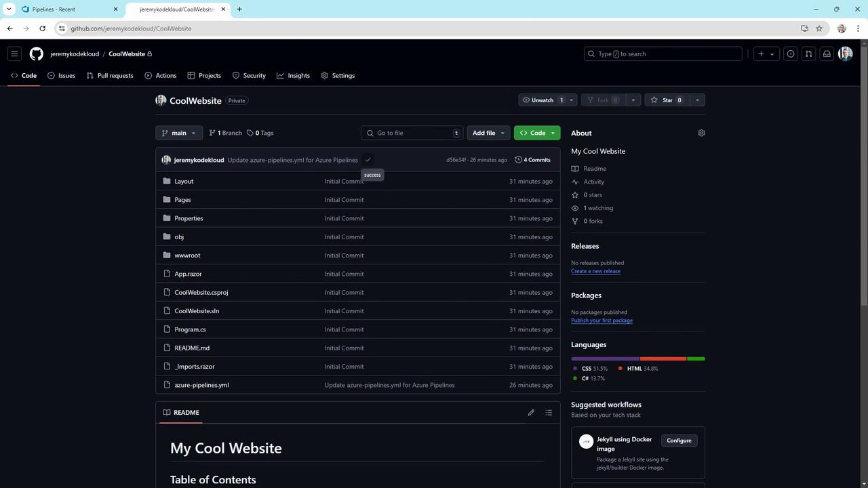Open the Insights tab
Screen dimensions: 868x488
(293, 75)
